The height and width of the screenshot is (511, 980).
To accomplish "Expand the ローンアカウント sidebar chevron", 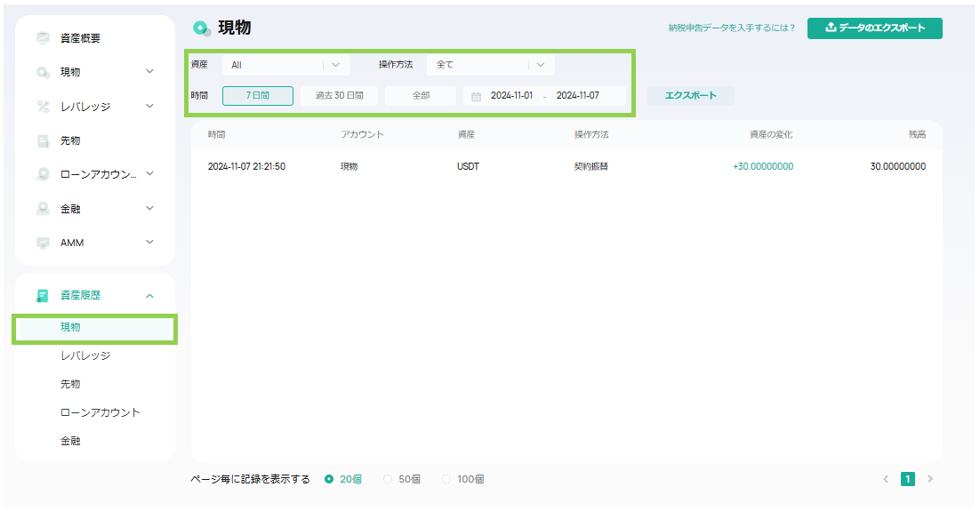I will click(x=150, y=173).
